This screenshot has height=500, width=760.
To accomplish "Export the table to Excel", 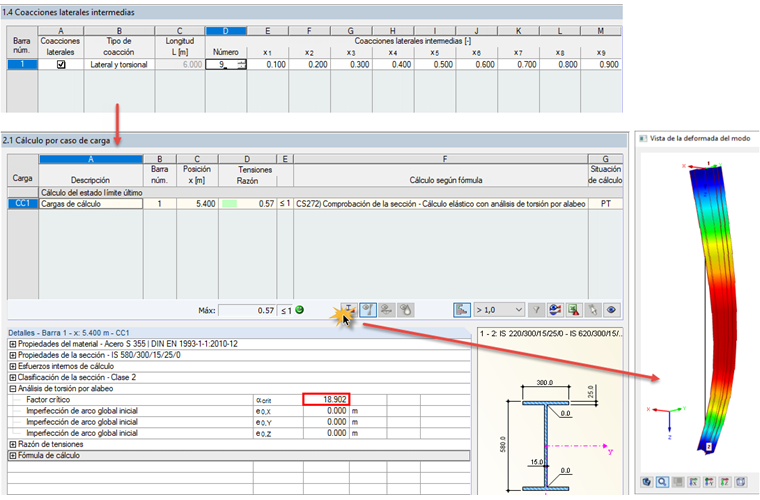I will (x=574, y=310).
